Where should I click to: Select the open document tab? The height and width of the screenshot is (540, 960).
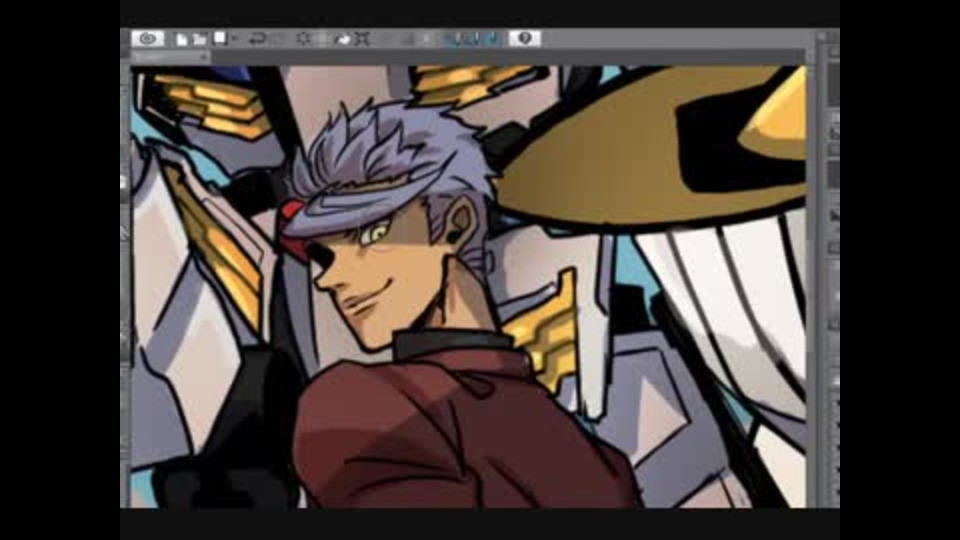(x=171, y=57)
